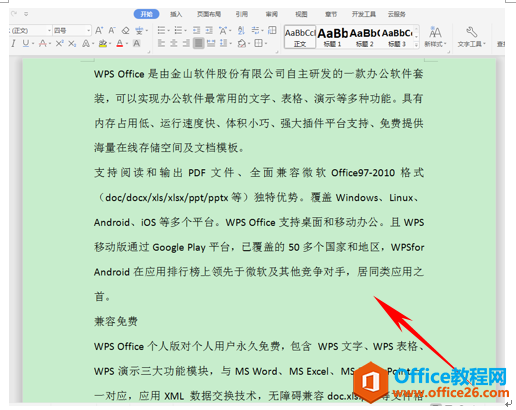Viewport: 516px width, 410px height.
Task: Open underline style dropdown arrow
Action: (33, 44)
